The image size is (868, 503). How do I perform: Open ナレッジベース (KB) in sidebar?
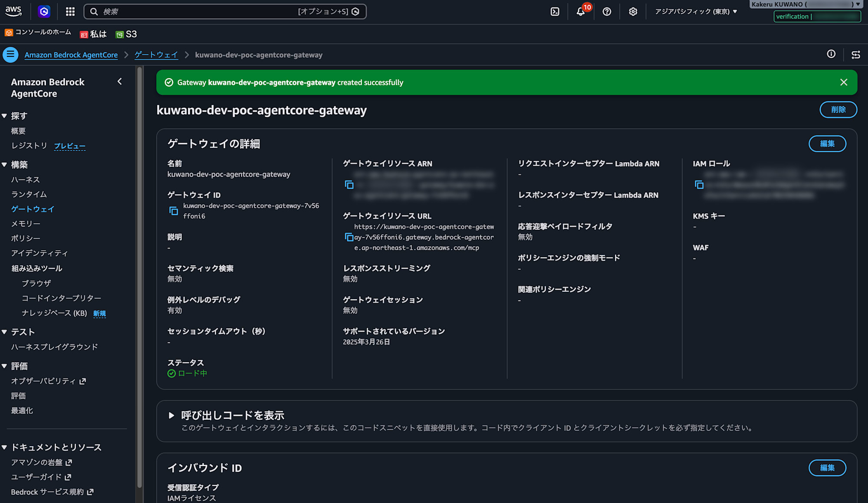point(54,313)
